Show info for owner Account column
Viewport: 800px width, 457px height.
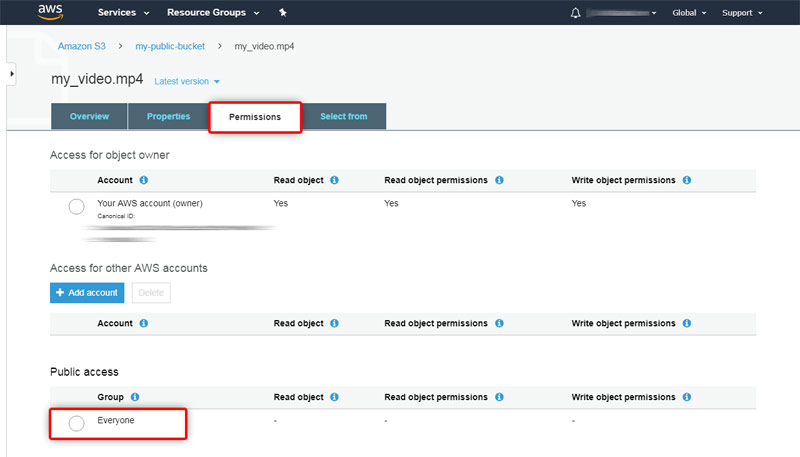click(144, 180)
